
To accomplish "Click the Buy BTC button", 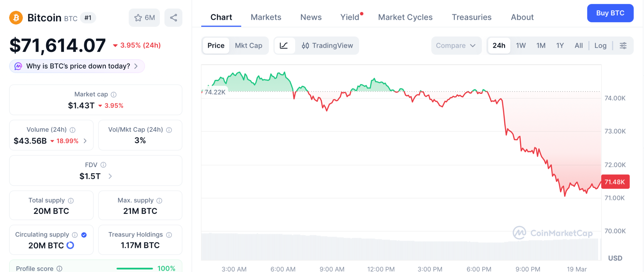I will click(x=610, y=13).
